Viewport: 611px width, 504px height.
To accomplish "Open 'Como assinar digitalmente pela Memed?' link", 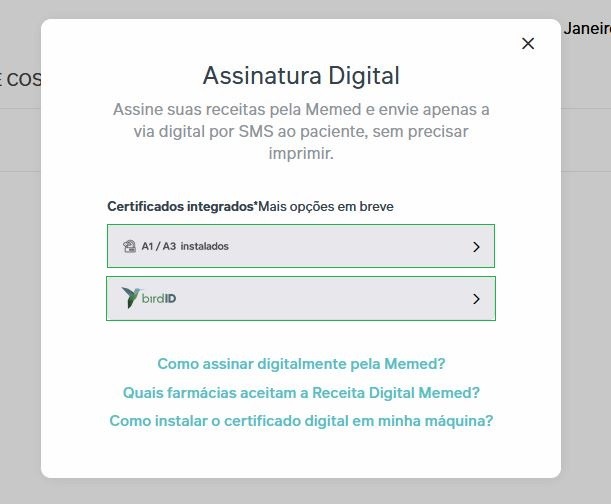I will tap(301, 364).
